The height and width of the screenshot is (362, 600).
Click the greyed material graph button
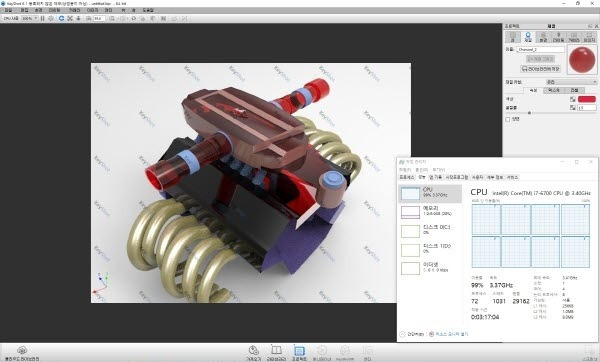tap(540, 59)
